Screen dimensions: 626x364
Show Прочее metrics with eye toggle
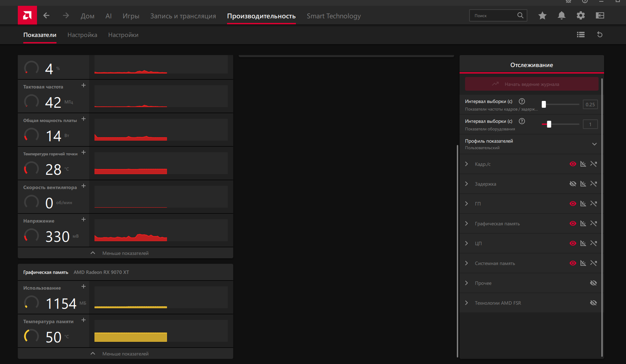[593, 283]
